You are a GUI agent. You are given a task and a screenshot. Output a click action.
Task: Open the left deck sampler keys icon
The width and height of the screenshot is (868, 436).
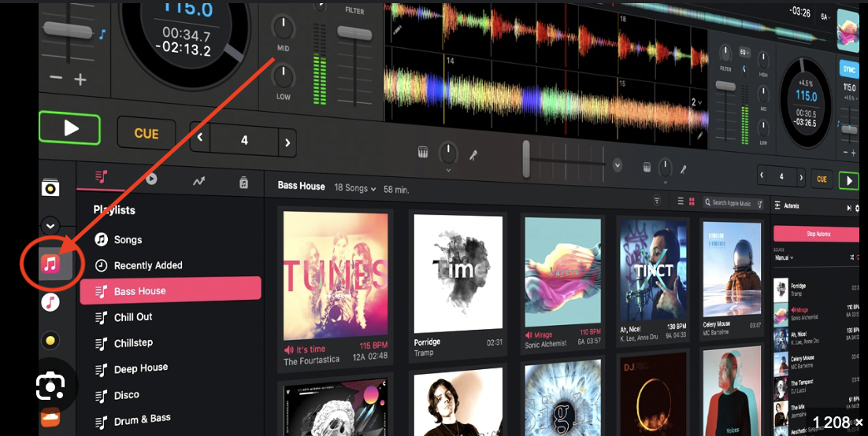(422, 153)
